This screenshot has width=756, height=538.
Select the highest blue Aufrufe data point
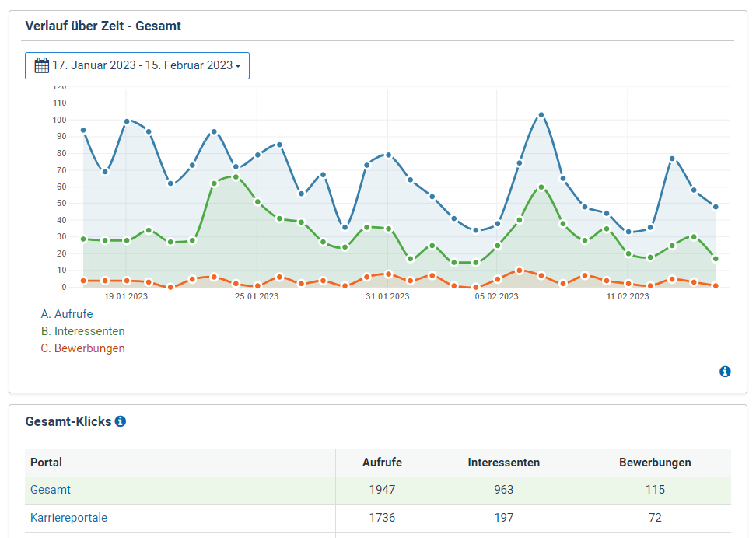pyautogui.click(x=541, y=115)
